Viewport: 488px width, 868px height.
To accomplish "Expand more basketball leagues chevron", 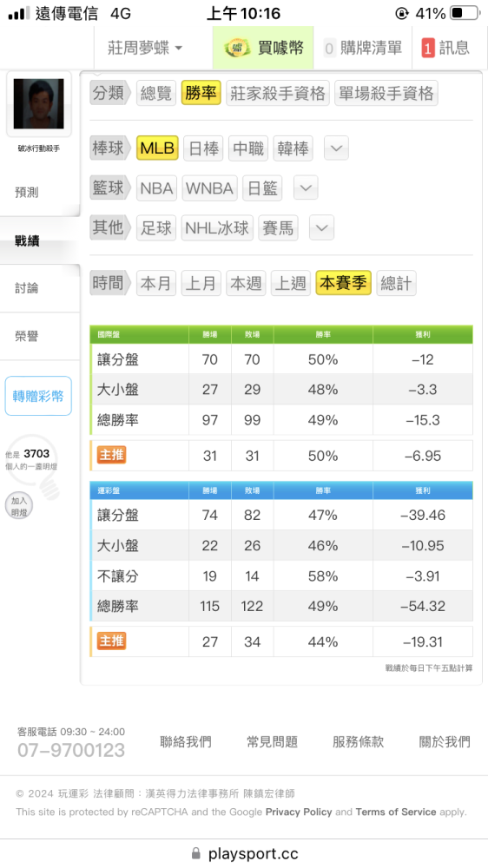I will pyautogui.click(x=306, y=188).
